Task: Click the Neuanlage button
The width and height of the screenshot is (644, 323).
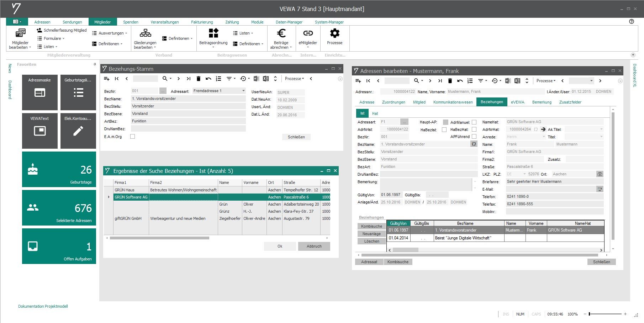Action: pos(371,234)
